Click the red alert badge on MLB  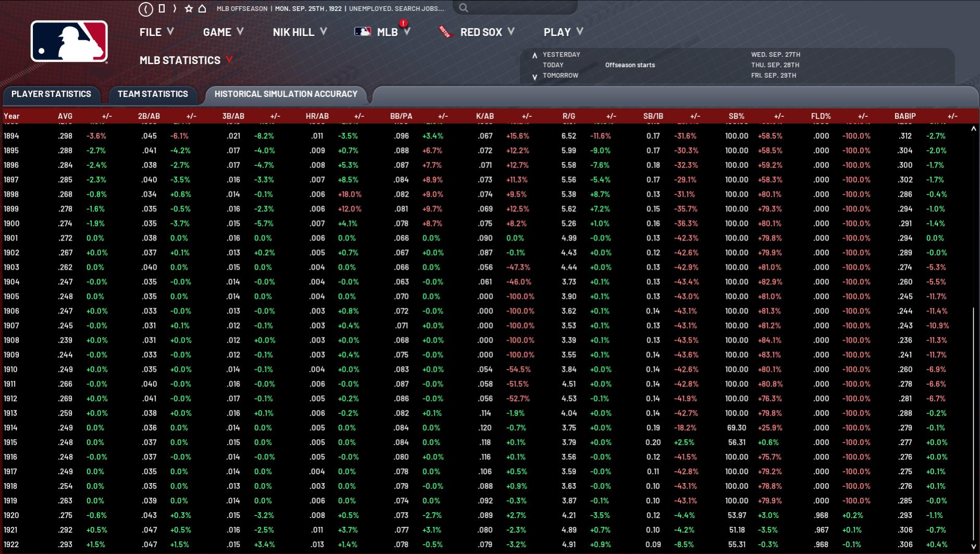(403, 23)
